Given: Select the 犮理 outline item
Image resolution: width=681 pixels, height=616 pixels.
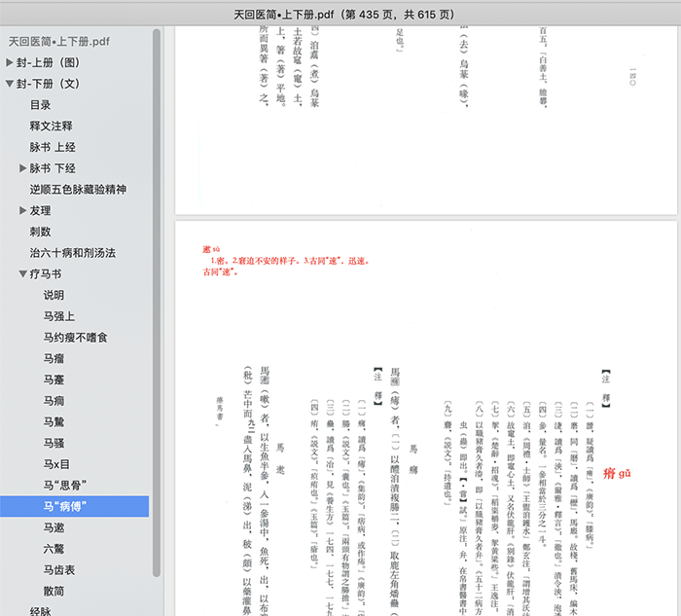Looking at the screenshot, I should (x=41, y=211).
